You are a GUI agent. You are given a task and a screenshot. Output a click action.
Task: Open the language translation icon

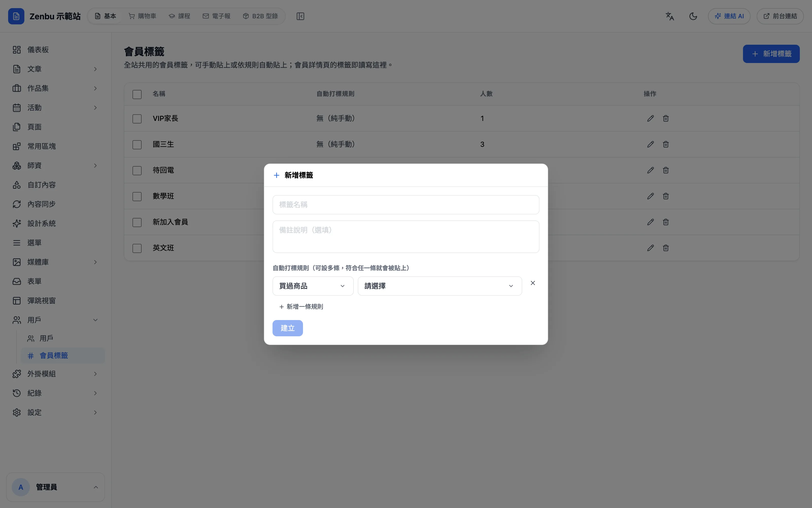(670, 16)
